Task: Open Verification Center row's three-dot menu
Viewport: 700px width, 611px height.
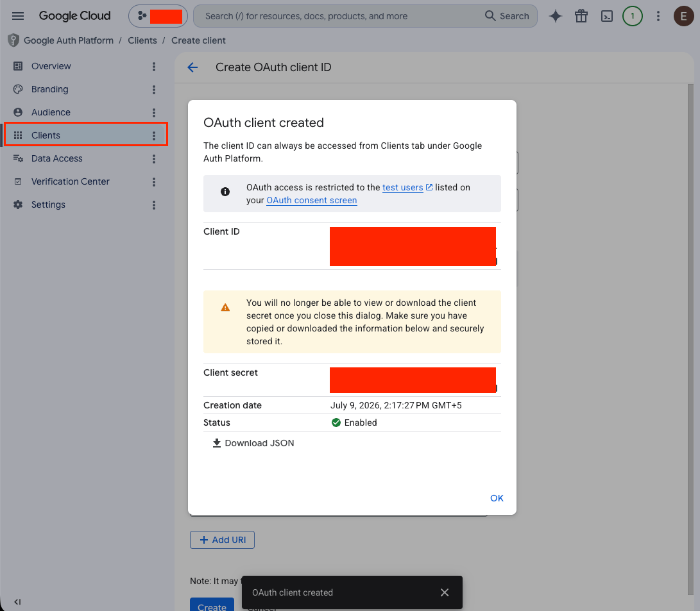Action: (x=154, y=182)
